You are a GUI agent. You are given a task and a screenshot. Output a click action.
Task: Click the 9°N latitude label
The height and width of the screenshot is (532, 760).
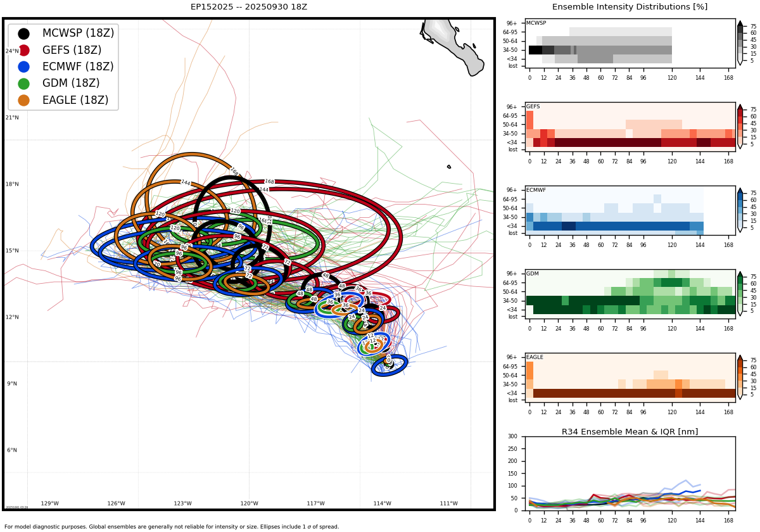[12, 384]
